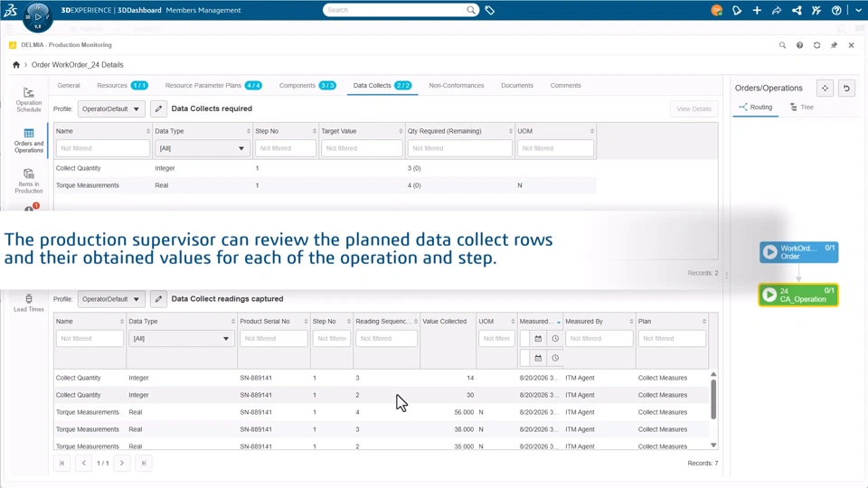868x488 pixels.
Task: Click Product Serial No filter field
Action: 273,339
